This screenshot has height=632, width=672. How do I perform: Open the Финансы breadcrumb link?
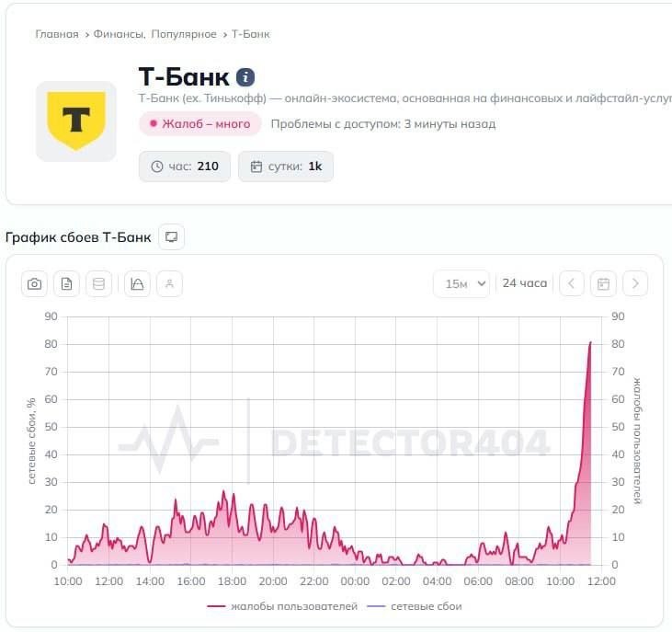[119, 34]
